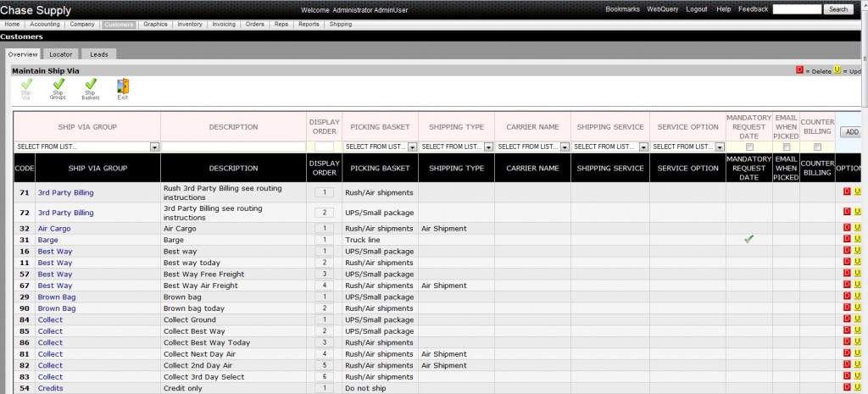868x394 pixels.
Task: Delete the Best way row 16
Action: tap(847, 250)
